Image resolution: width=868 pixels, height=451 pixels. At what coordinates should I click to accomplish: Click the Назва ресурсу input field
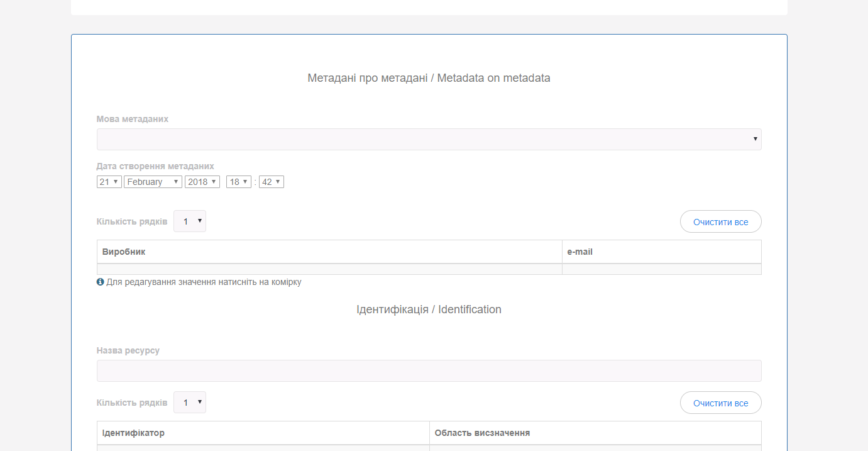(429, 370)
